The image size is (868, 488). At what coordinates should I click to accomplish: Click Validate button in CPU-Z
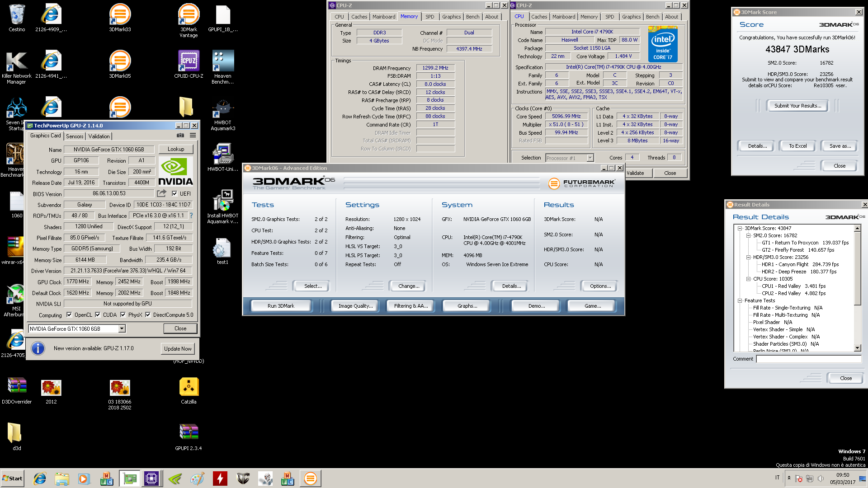(x=635, y=173)
